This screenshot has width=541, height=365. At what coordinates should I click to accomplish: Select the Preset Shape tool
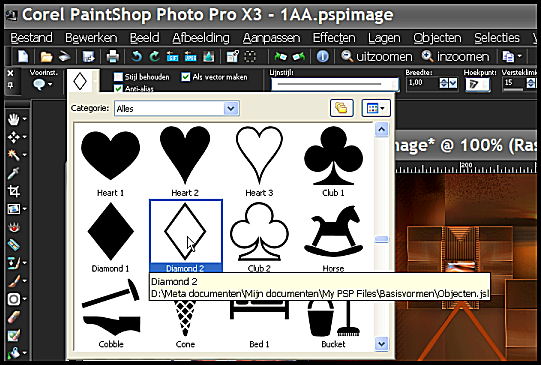[x=13, y=299]
